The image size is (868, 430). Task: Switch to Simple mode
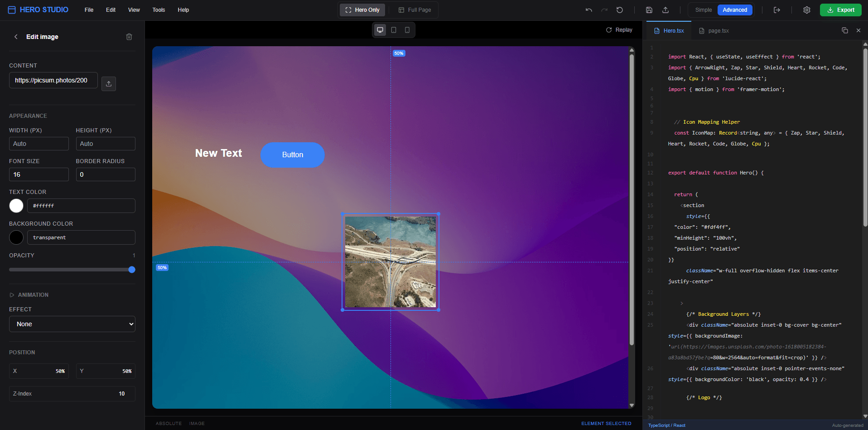[703, 10]
